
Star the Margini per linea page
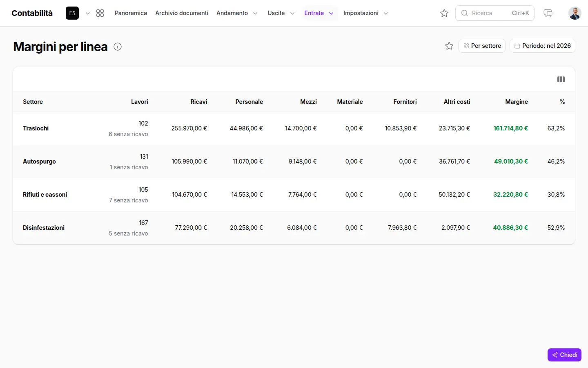coord(449,46)
